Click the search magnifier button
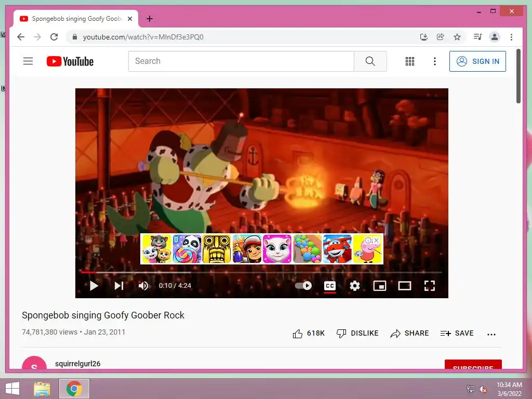 (370, 61)
